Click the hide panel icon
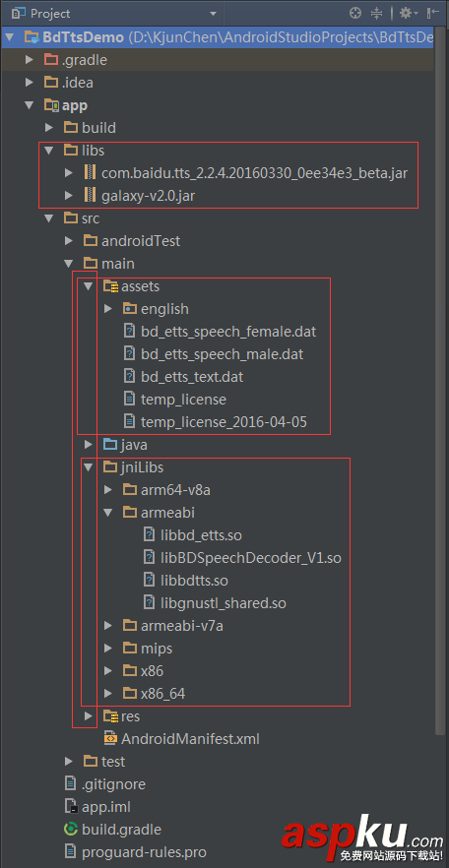This screenshot has width=449, height=868. coord(433,14)
